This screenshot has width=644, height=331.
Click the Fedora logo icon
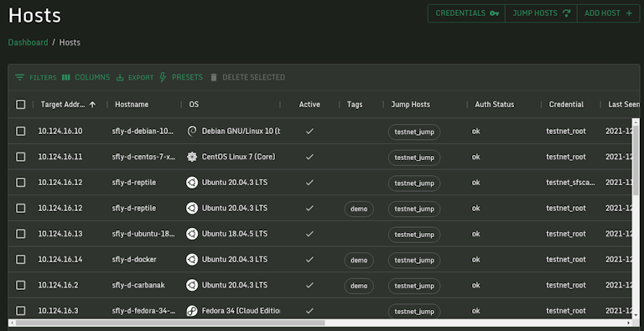pyautogui.click(x=192, y=311)
